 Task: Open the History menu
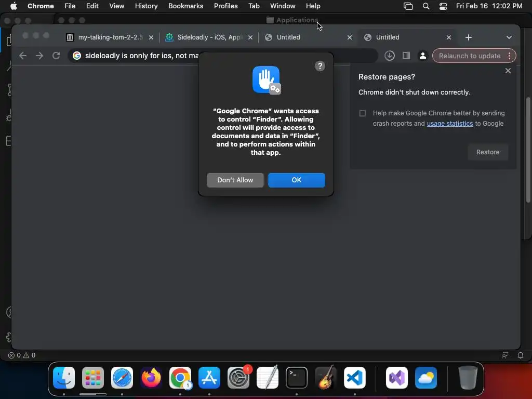[146, 6]
